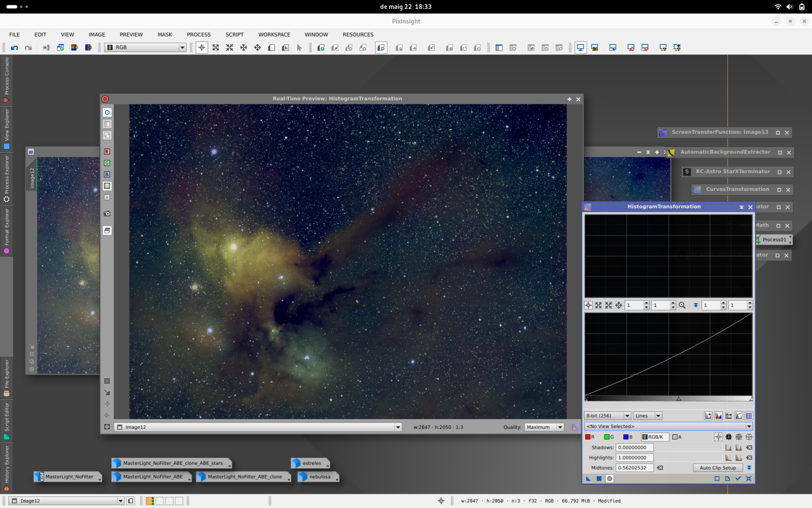Select A alpha channel in HistogramTransformation
Screen dimensions: 812x508
677,437
